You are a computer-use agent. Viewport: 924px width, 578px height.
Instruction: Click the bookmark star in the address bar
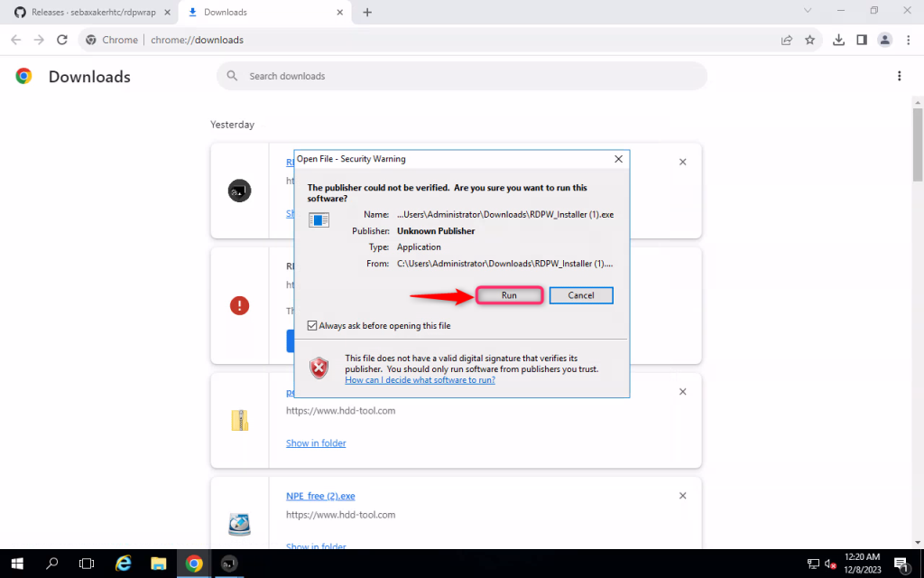point(809,40)
